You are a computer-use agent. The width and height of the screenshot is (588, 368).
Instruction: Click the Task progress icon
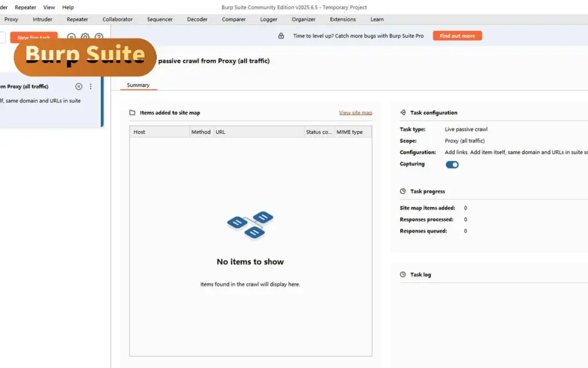click(x=403, y=191)
